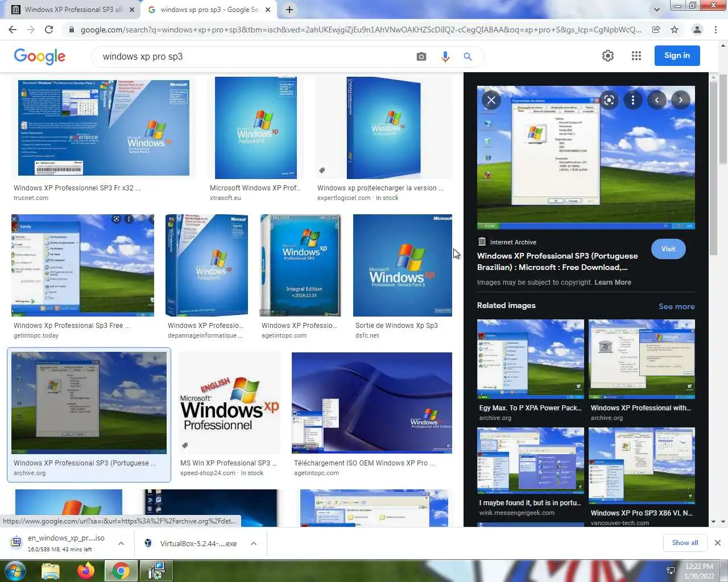Open the preview title link for Portuguese Brazilian SP3
The height and width of the screenshot is (582, 728).
click(x=557, y=261)
